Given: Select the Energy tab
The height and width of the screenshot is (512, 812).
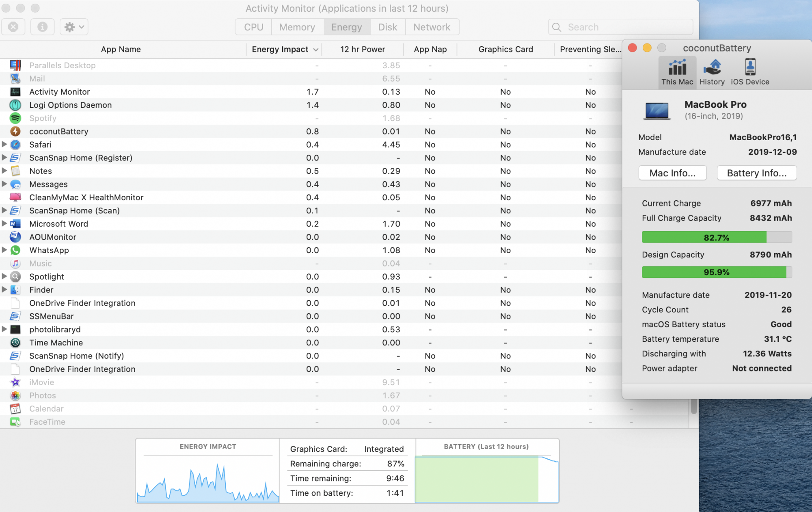Looking at the screenshot, I should coord(347,27).
